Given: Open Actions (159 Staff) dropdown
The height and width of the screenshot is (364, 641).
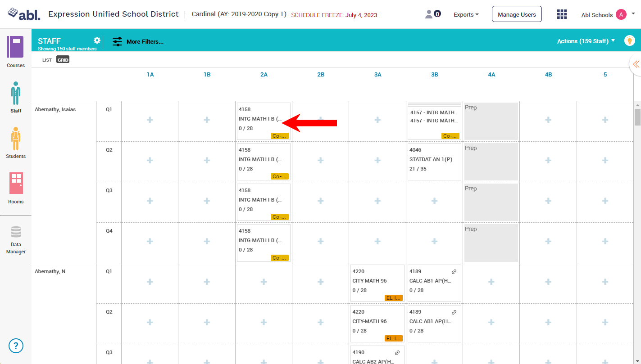Looking at the screenshot, I should tap(586, 41).
